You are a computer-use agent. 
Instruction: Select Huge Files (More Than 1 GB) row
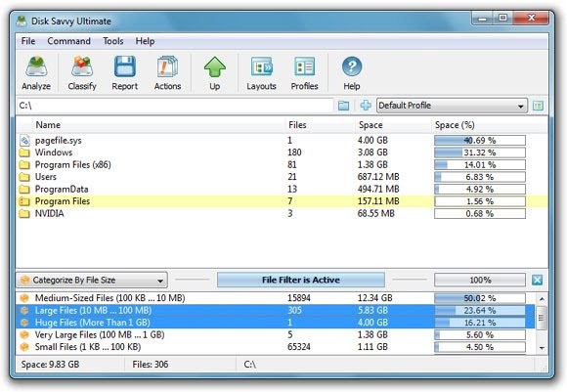point(275,323)
